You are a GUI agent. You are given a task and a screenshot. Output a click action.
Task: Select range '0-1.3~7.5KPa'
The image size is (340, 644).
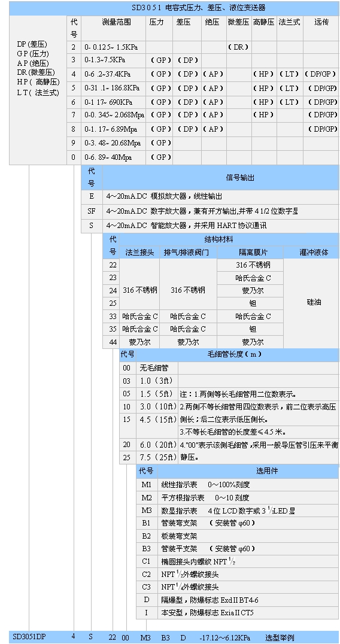pyautogui.click(x=105, y=60)
